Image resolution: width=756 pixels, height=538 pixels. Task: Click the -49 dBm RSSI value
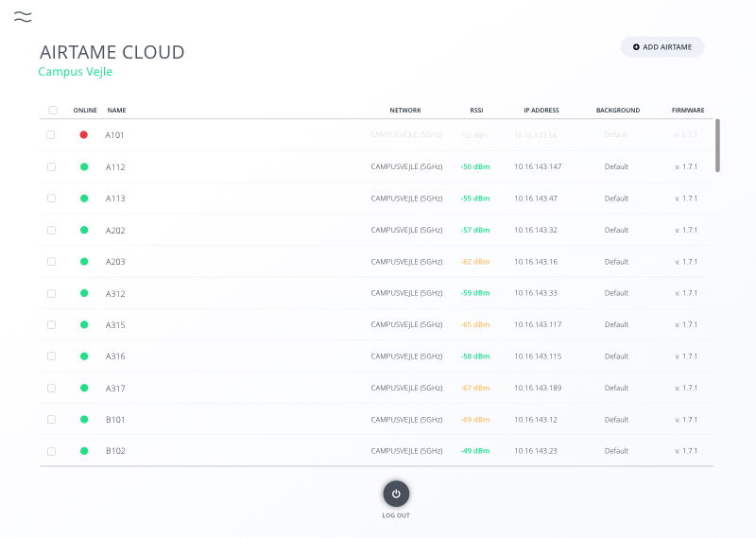475,451
